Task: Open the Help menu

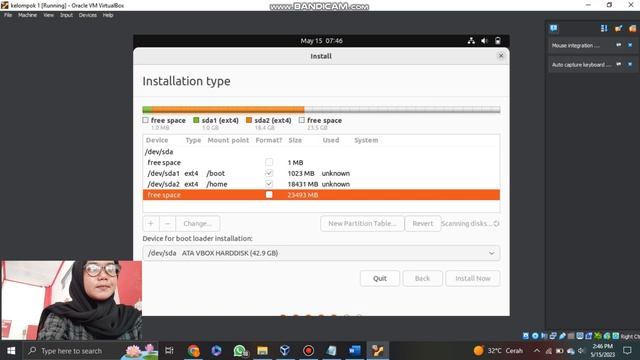Action: click(x=108, y=15)
